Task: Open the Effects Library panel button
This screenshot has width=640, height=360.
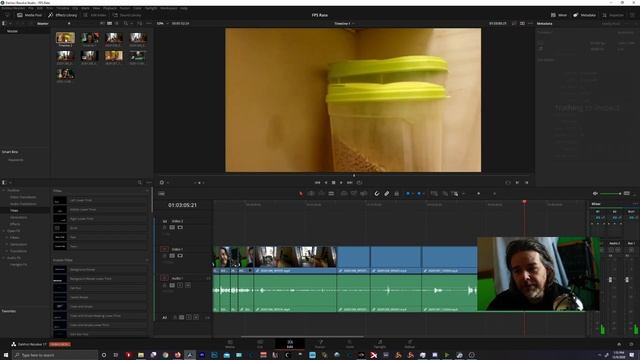Action: [62, 15]
